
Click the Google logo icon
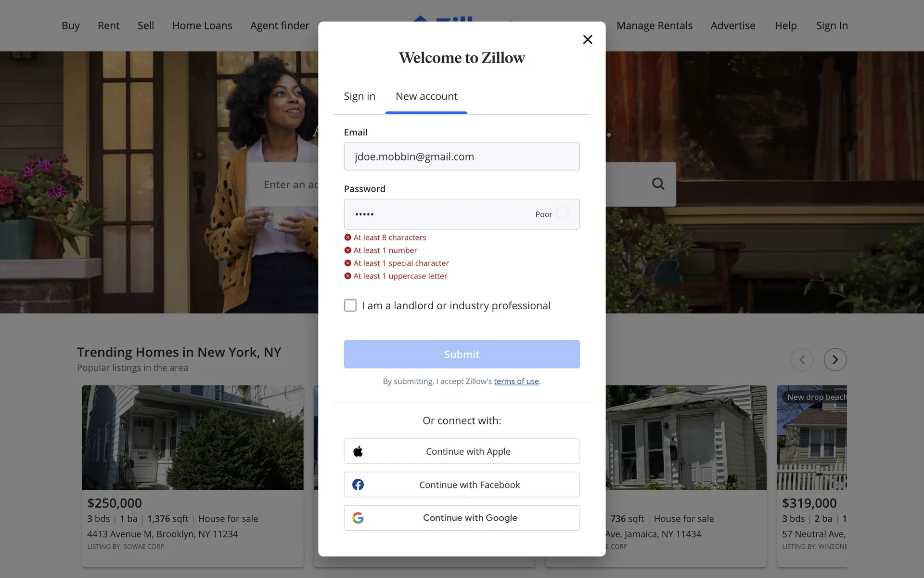[x=358, y=518]
